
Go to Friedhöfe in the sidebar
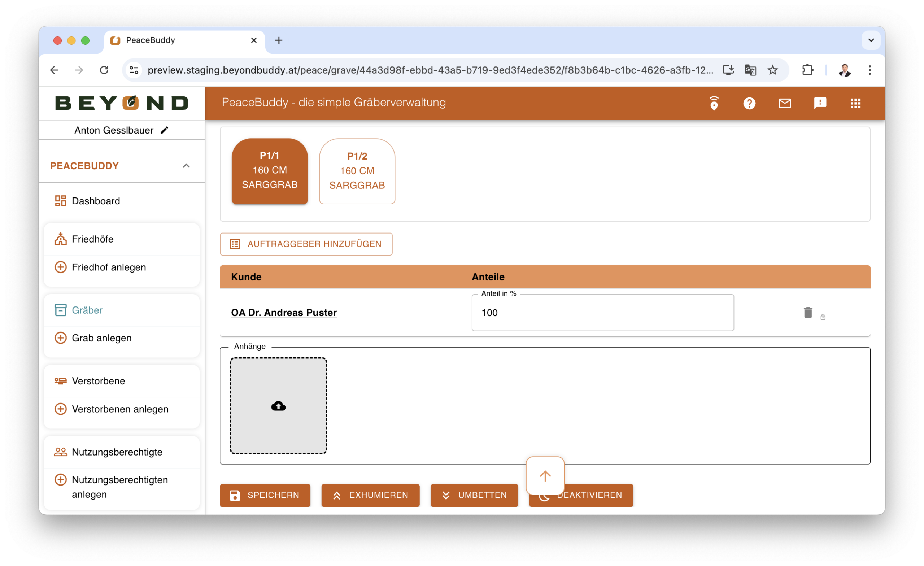click(92, 239)
